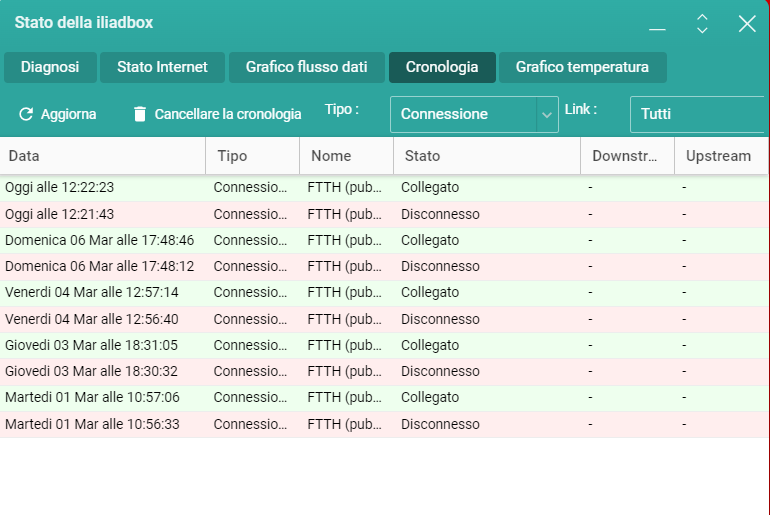The height and width of the screenshot is (515, 770).
Task: Sort by the Data column header
Action: (103, 156)
